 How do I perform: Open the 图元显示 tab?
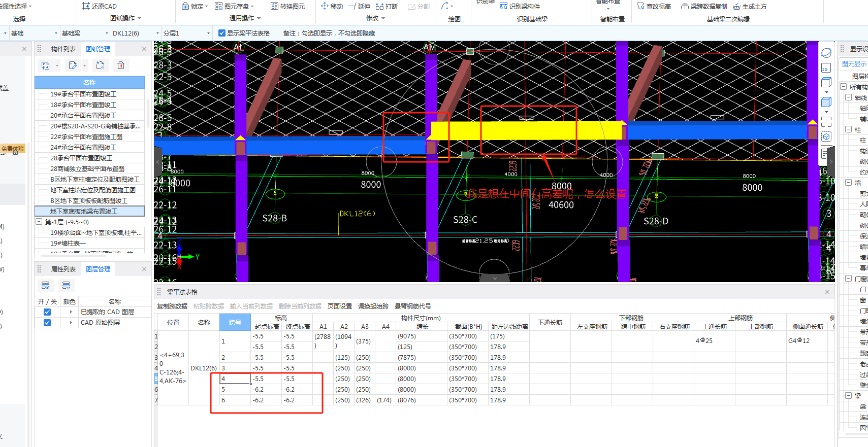pos(854,64)
